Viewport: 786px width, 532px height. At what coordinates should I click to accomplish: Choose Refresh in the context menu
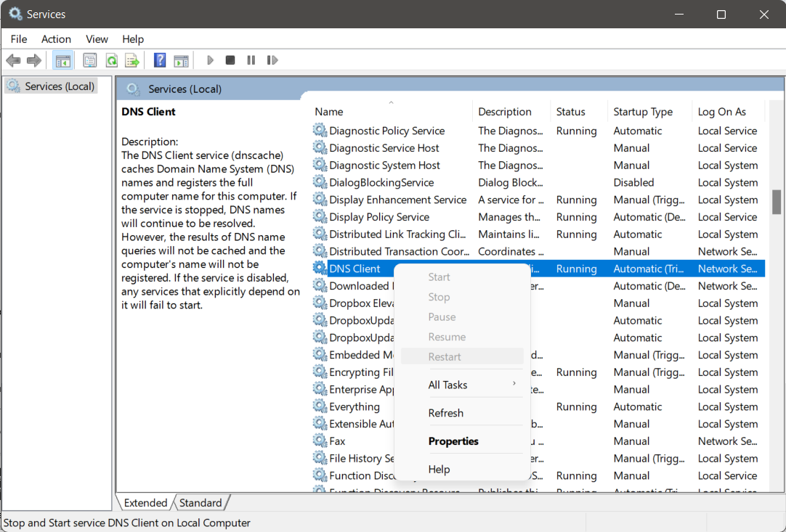click(462, 413)
